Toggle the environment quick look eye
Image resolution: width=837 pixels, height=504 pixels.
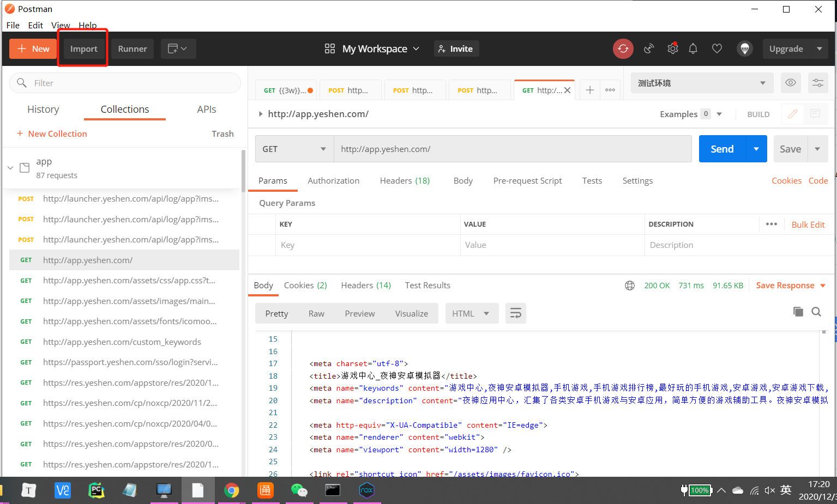click(791, 83)
